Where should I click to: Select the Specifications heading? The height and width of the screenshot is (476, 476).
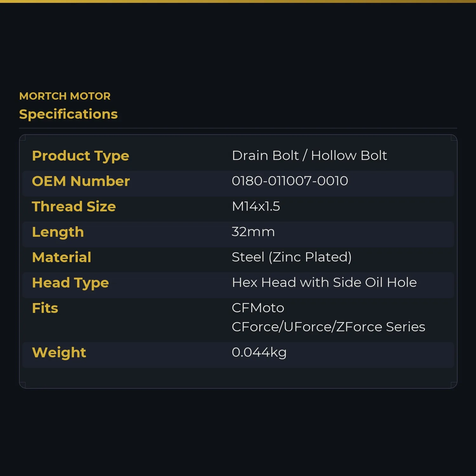point(68,114)
